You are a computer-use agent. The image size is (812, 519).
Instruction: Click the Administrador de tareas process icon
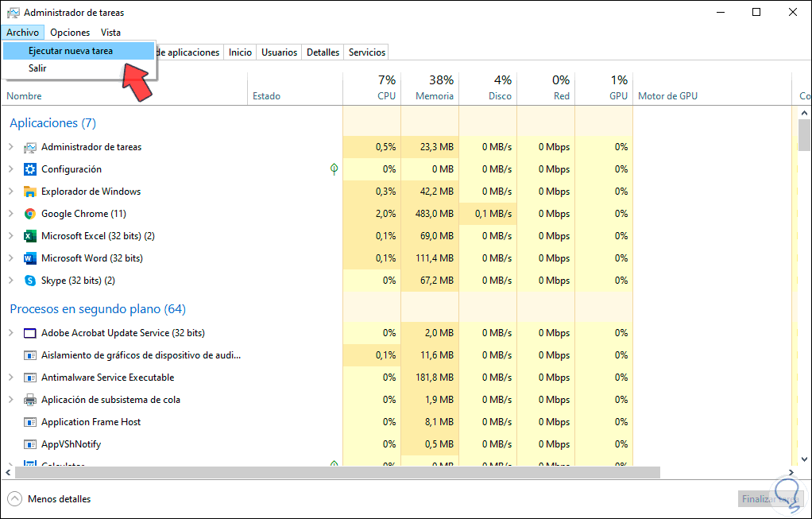[x=30, y=147]
